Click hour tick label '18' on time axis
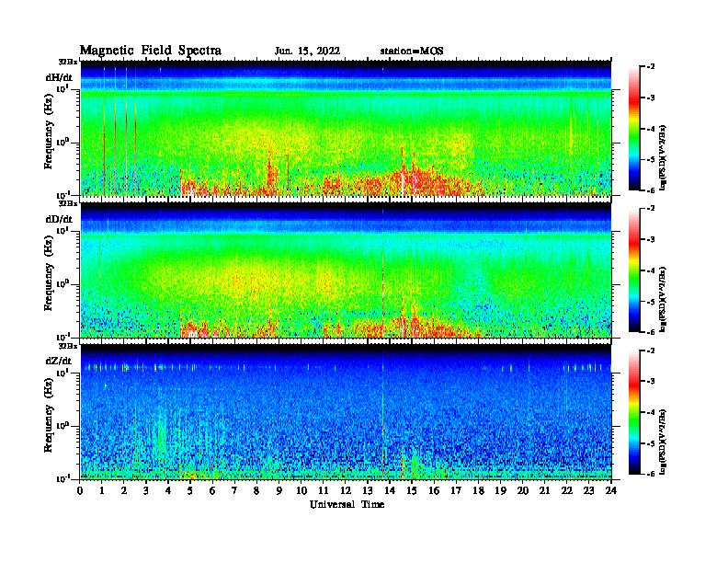 [478, 490]
